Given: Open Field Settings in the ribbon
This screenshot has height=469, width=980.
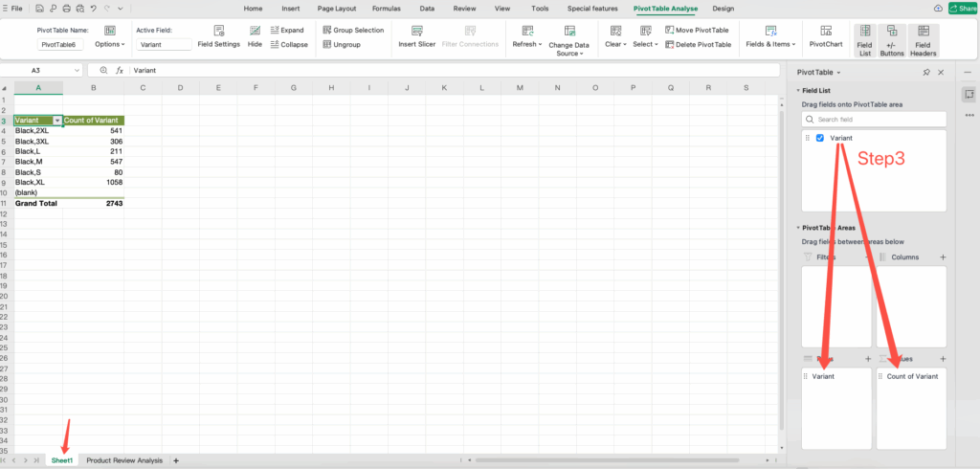Looking at the screenshot, I should point(218,36).
